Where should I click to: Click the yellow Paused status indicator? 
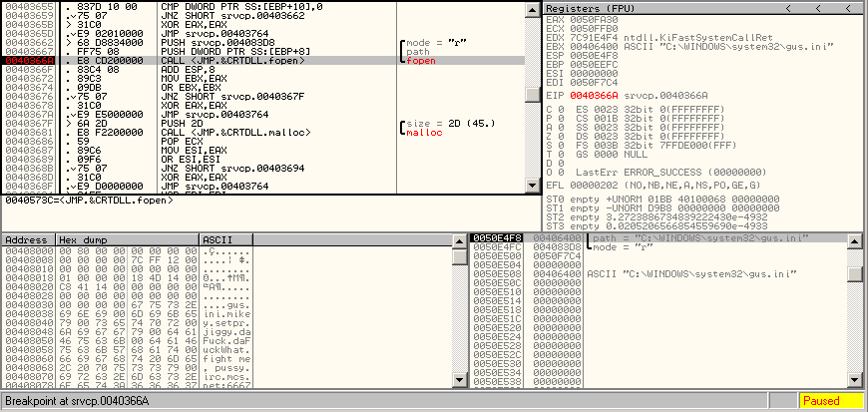(x=830, y=401)
